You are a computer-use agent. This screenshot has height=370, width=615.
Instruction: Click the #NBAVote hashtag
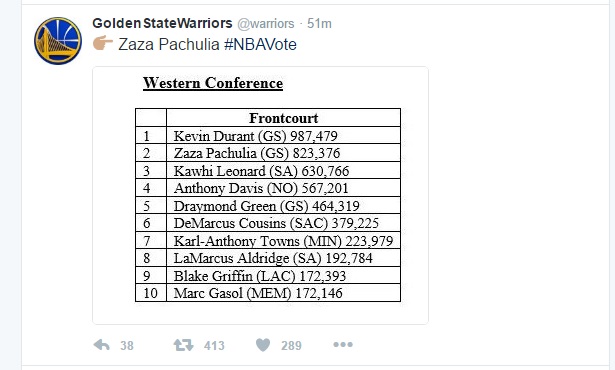click(260, 44)
